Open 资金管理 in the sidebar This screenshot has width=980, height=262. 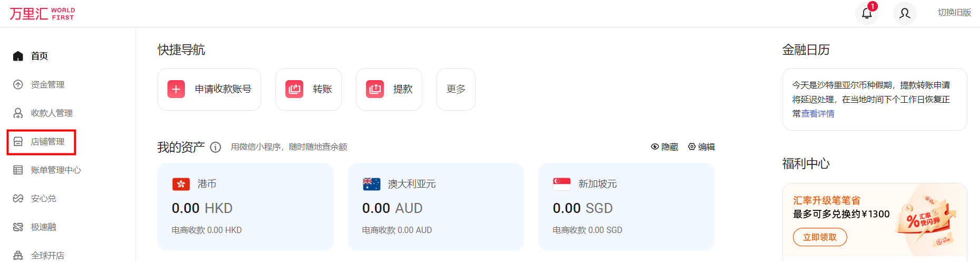(47, 84)
